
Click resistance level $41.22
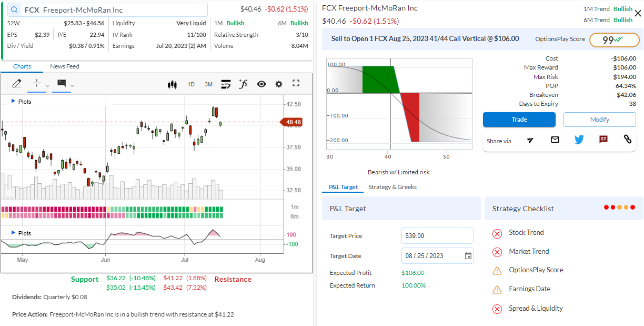pos(173,278)
